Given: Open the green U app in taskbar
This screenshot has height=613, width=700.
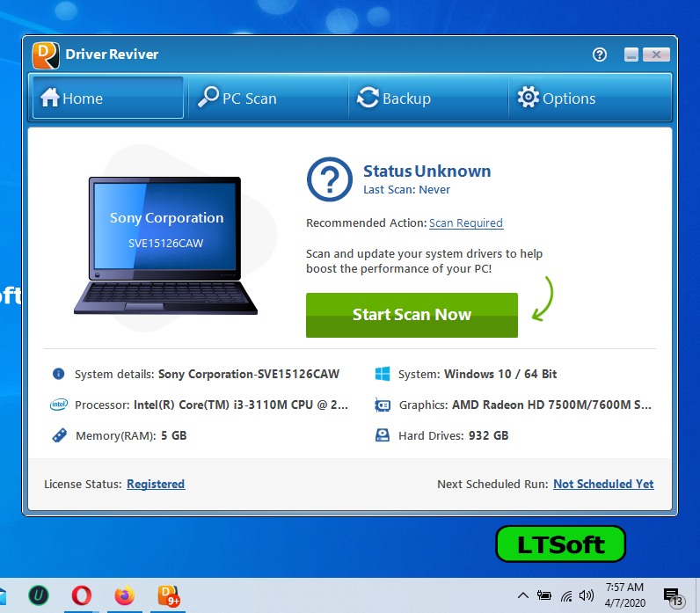Looking at the screenshot, I should [x=39, y=595].
